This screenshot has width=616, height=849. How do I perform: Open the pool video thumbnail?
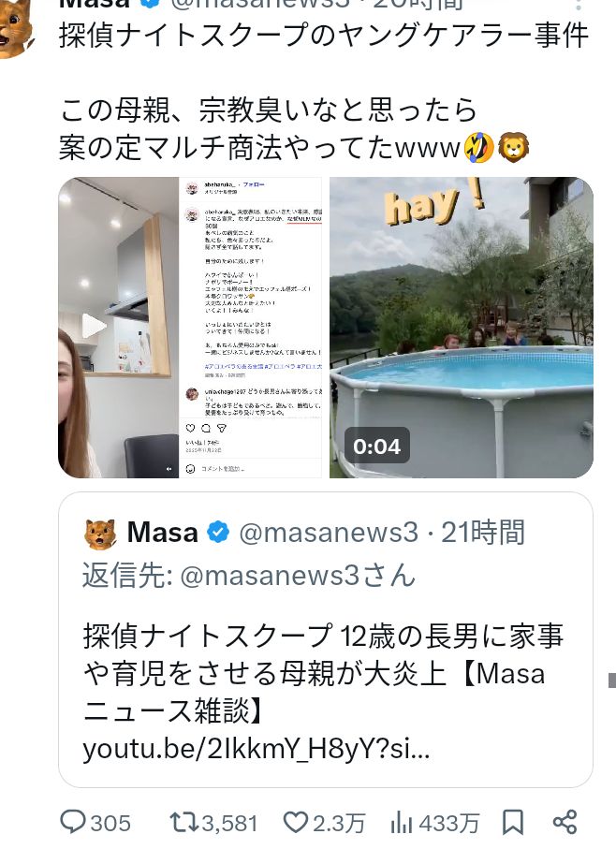[462, 327]
